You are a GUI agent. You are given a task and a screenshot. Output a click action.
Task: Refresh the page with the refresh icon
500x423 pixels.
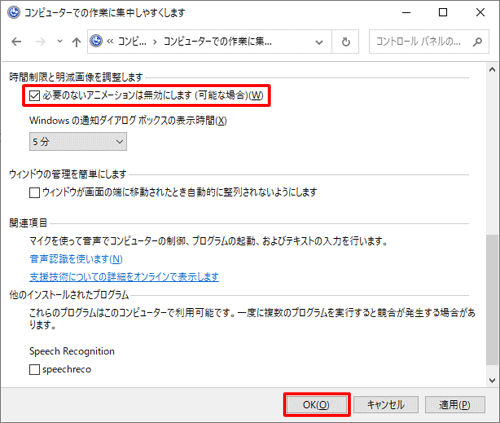coord(346,42)
